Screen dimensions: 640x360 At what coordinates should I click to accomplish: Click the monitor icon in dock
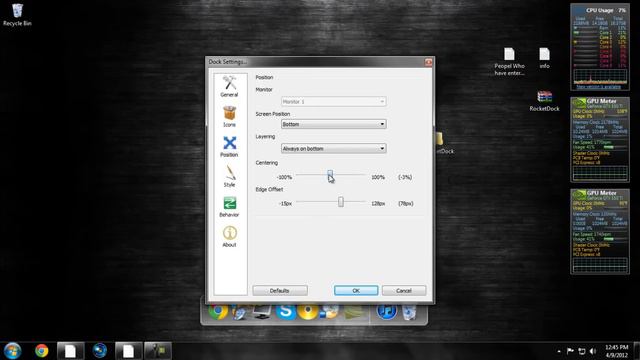(262, 312)
